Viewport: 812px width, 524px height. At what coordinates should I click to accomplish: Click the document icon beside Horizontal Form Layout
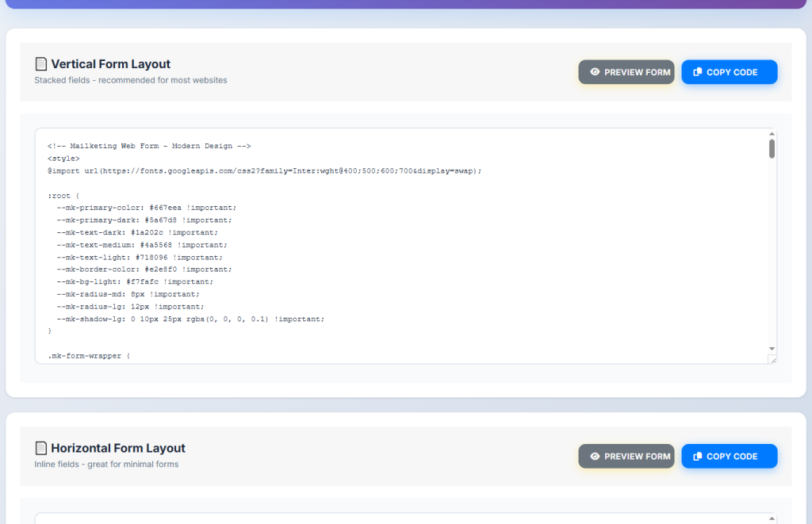click(41, 449)
